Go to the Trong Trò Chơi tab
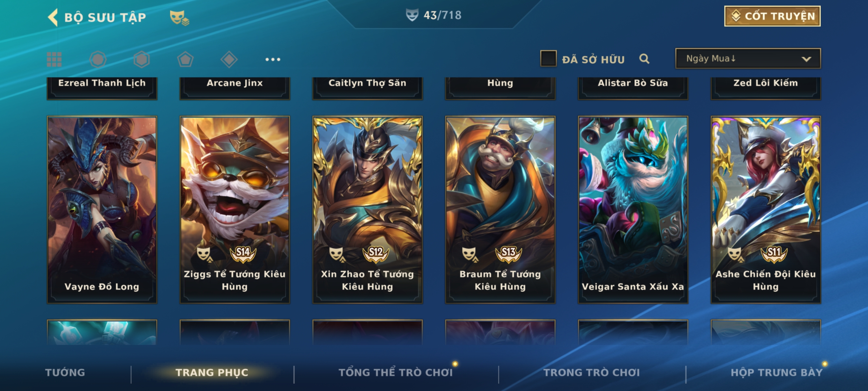868x391 pixels. point(592,373)
